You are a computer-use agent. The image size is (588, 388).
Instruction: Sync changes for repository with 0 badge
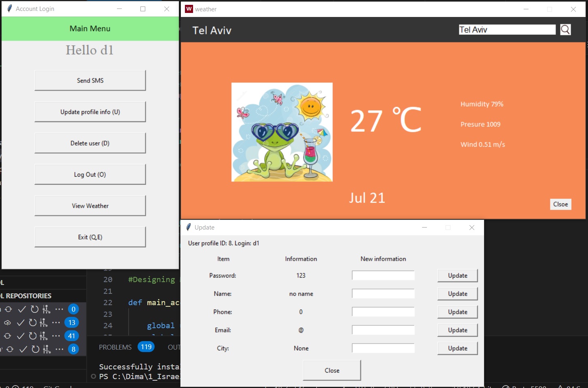pyautogui.click(x=8, y=309)
